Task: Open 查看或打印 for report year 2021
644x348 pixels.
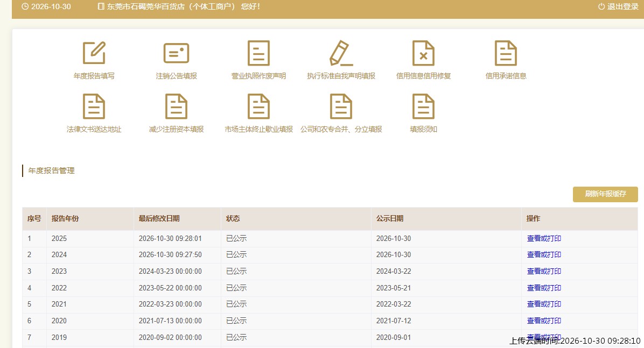Action: tap(544, 304)
